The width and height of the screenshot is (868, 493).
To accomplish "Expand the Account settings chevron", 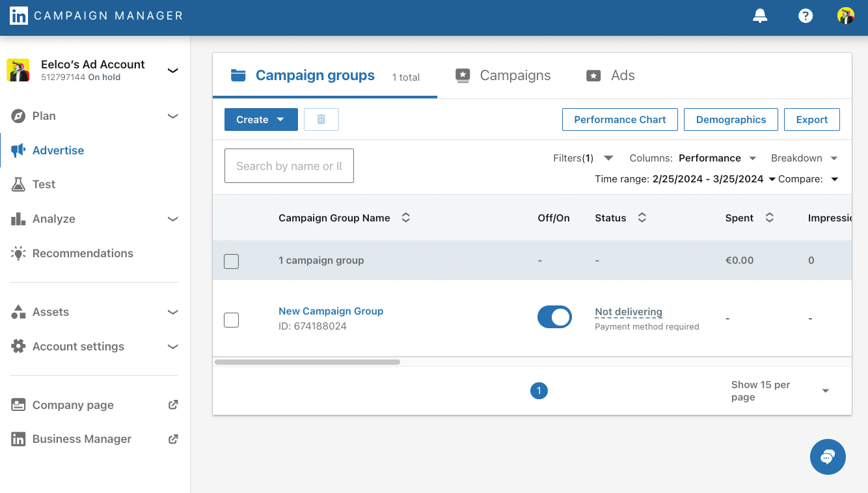I will tap(172, 346).
